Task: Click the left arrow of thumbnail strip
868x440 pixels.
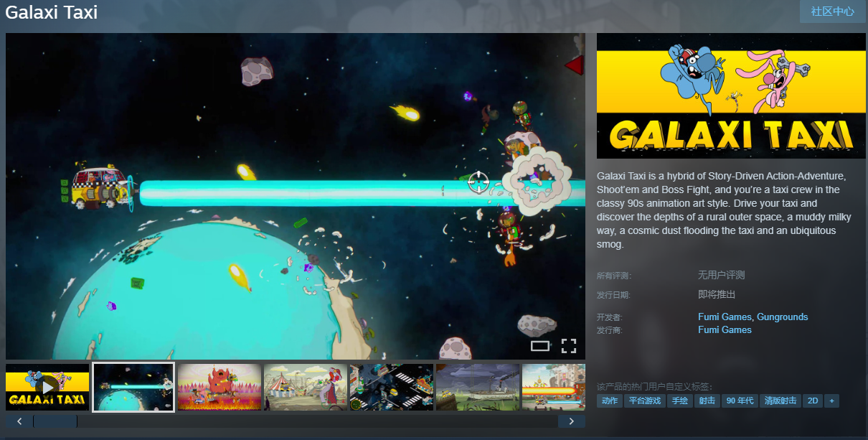Action: (x=19, y=421)
